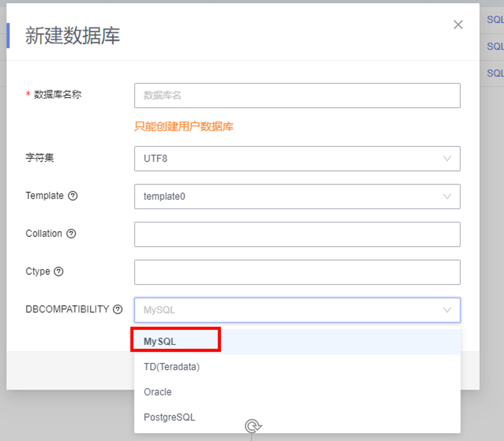Collapse the DBCOMPATIBILITY MySQL dropdown
Viewport: 504px width, 441px height.
point(297,310)
